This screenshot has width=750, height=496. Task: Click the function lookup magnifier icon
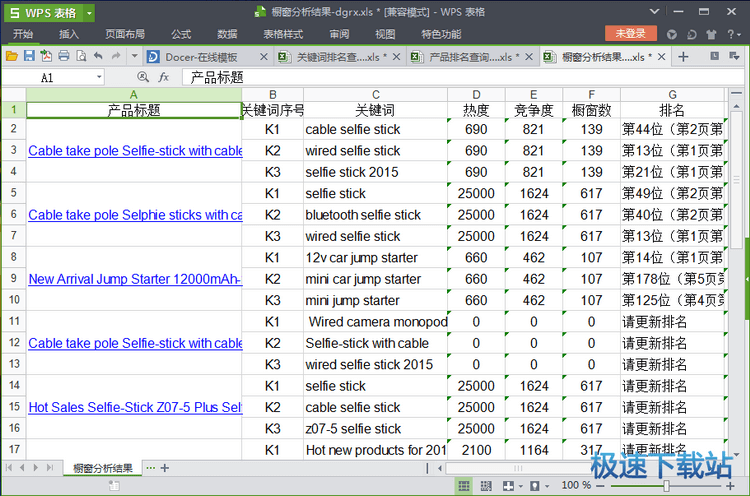point(143,77)
